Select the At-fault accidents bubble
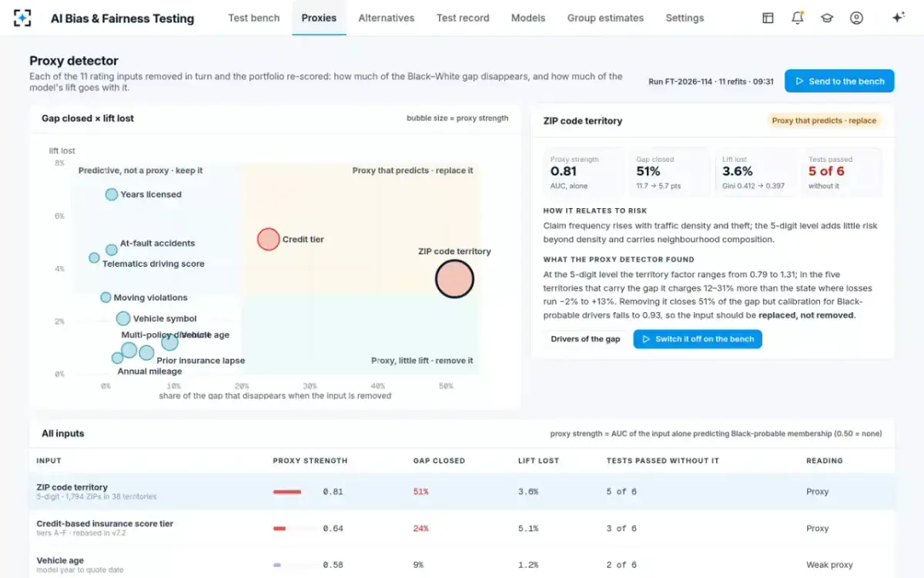The image size is (924, 578). point(112,250)
